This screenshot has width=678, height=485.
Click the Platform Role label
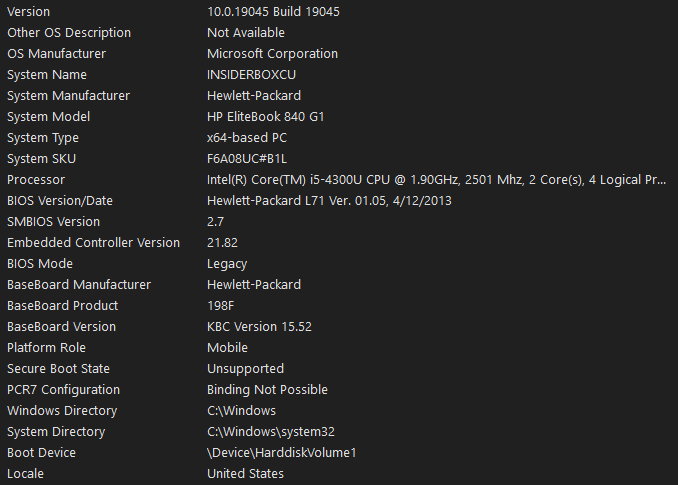coord(46,348)
